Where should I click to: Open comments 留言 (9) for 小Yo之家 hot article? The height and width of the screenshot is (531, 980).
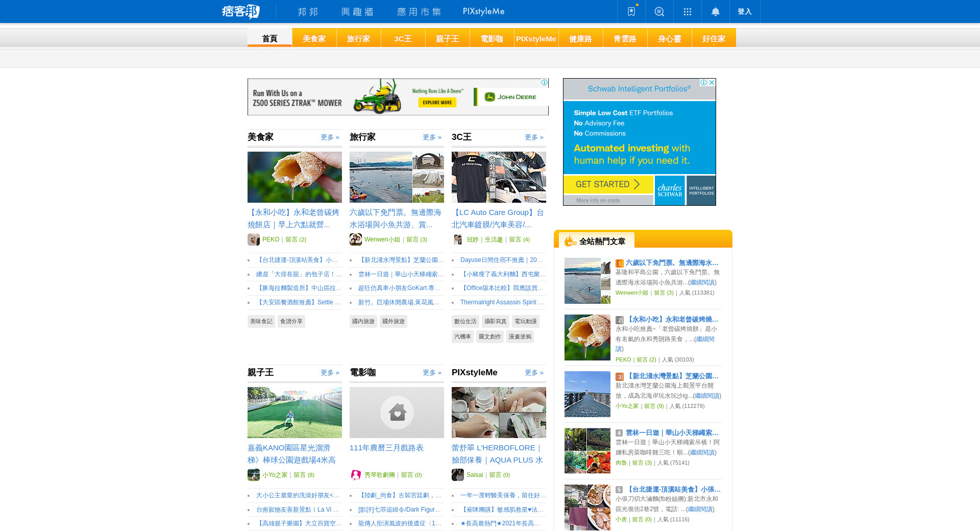coord(654,406)
